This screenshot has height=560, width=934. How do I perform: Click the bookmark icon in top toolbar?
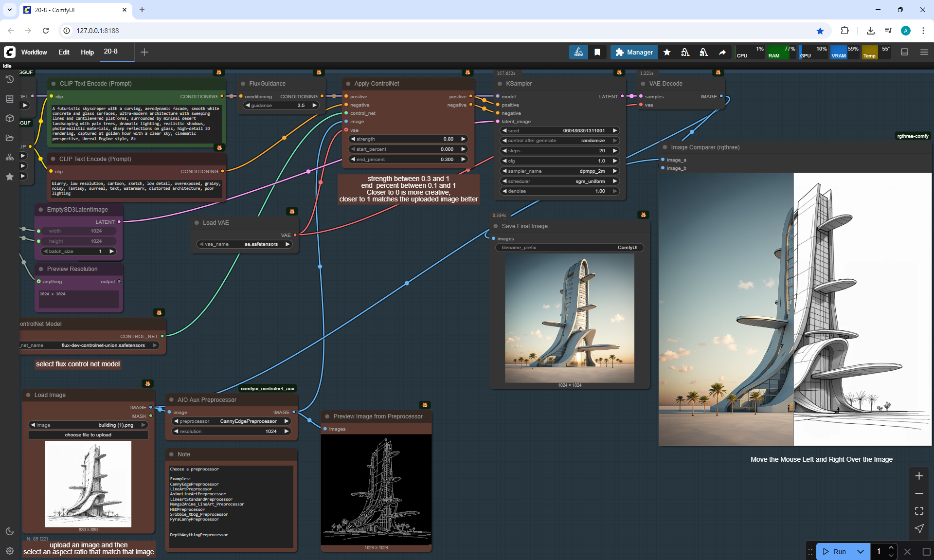(x=597, y=52)
